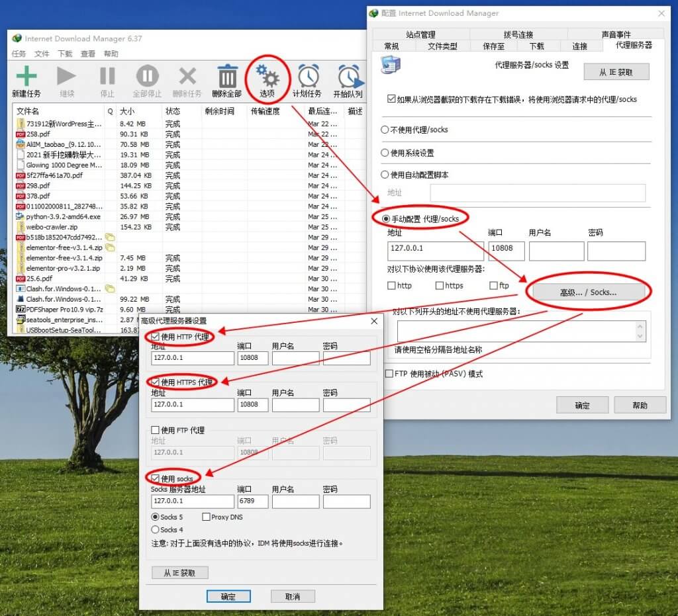Click 从 IE 获取 in advanced proxy dialog

tap(180, 573)
